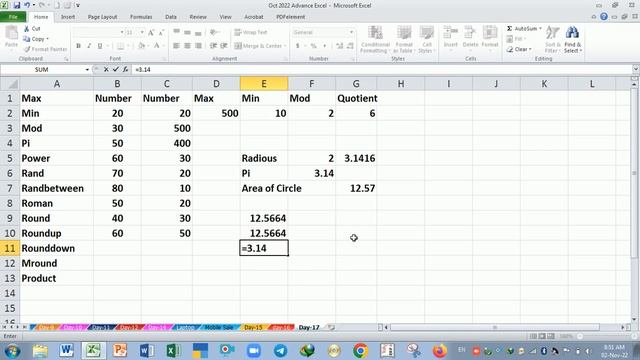Click the Fill button in Editing group
This screenshot has width=640, height=360.
coord(516,39)
